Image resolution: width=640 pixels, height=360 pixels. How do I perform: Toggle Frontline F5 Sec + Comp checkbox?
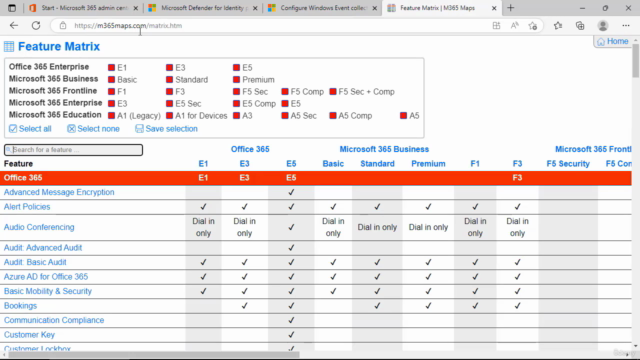point(333,91)
